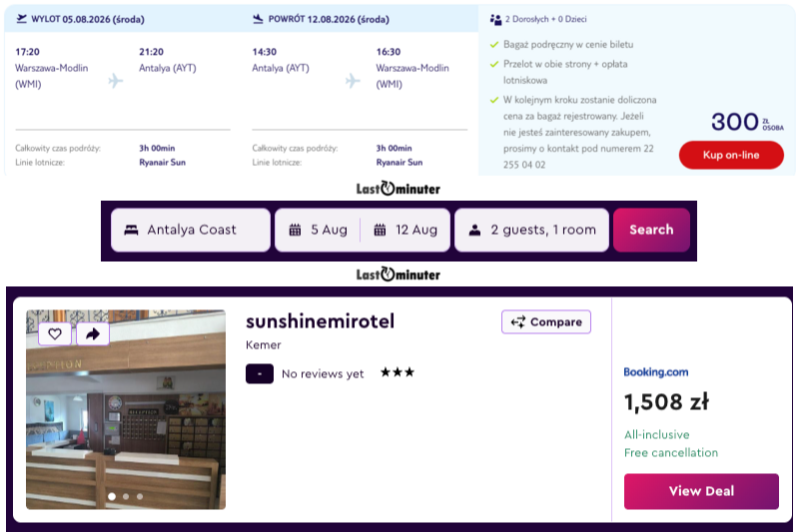Click the lower Lastminuter logo
The width and height of the screenshot is (799, 532).
tap(398, 274)
